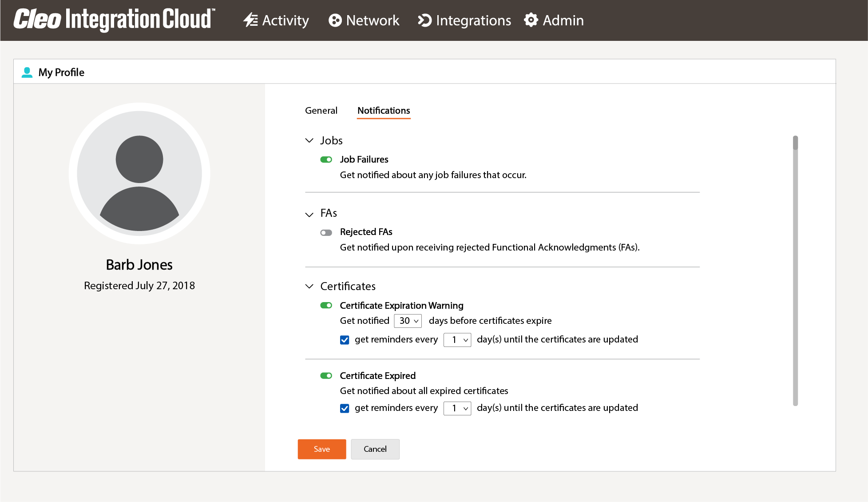Uncheck reminders under Certificate Expiration Warning

(x=345, y=340)
